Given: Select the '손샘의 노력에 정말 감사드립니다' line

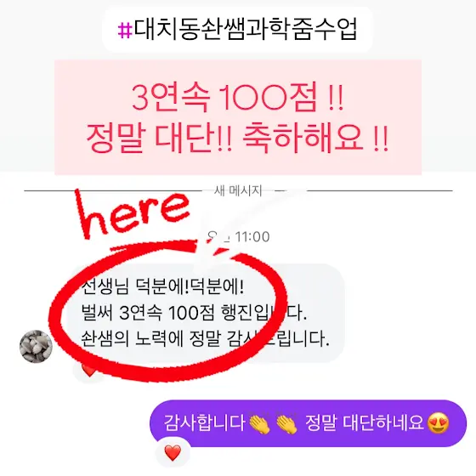Looking at the screenshot, I should (205, 338).
